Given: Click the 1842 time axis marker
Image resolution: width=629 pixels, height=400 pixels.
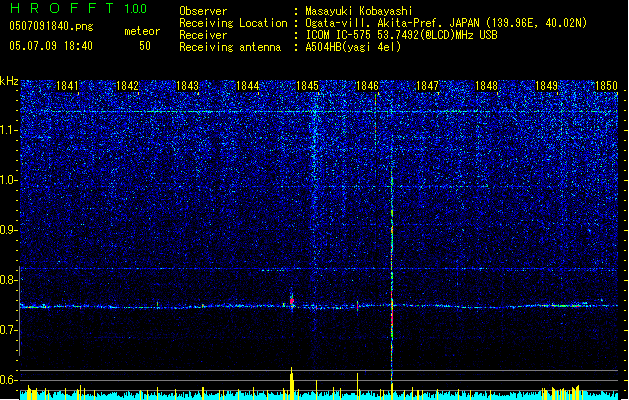Looking at the screenshot, I should [x=127, y=86].
